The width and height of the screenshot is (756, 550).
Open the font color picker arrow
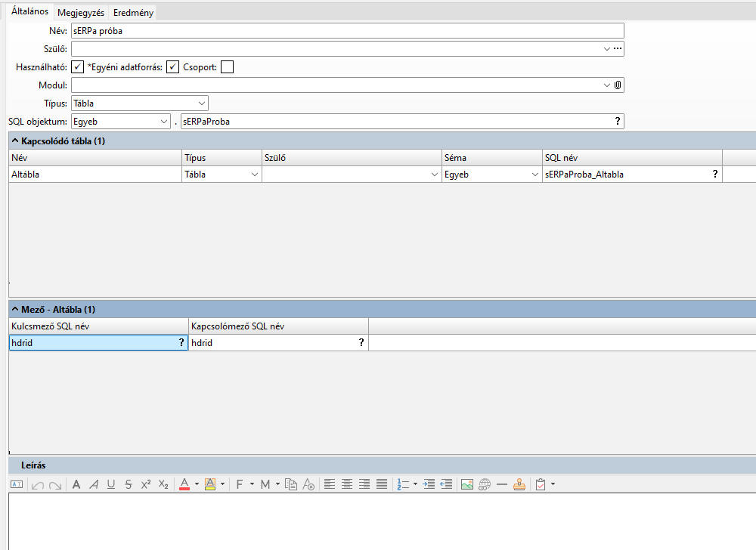point(197,485)
